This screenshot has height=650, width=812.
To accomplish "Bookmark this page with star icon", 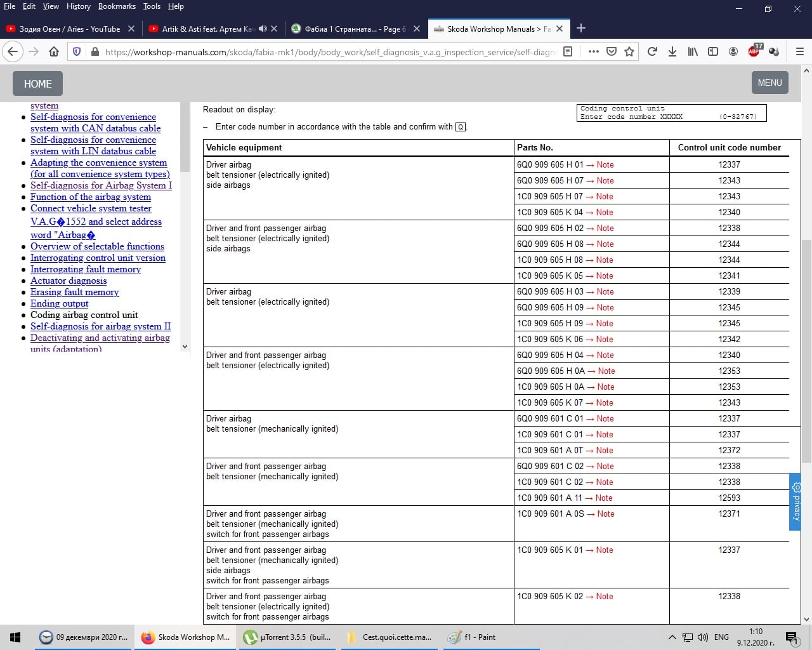I will 629,51.
